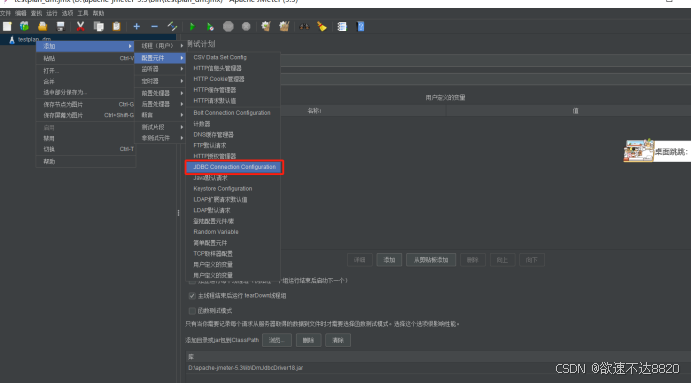The width and height of the screenshot is (692, 383).
Task: Select HTTP请求默认值 menu item
Action: 233,101
